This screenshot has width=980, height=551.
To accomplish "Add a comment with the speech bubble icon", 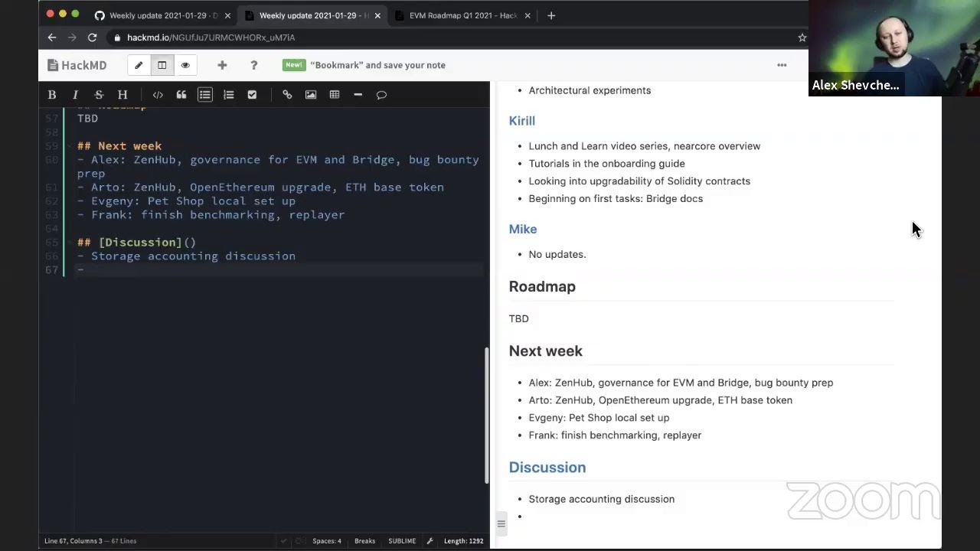I will [381, 95].
